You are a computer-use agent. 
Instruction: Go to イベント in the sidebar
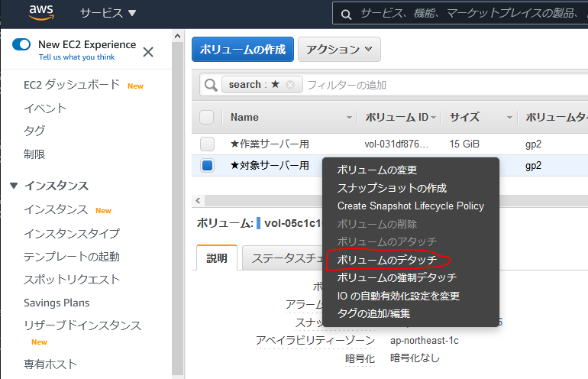pyautogui.click(x=45, y=108)
